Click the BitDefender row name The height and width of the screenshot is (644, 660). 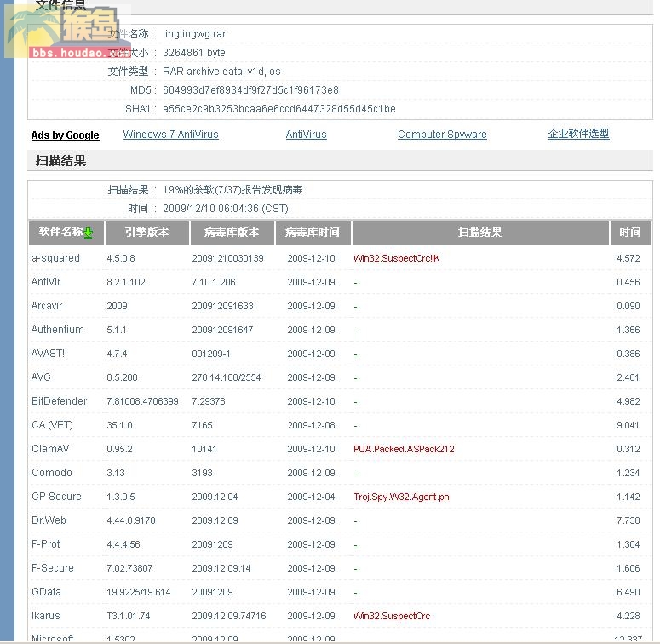59,401
